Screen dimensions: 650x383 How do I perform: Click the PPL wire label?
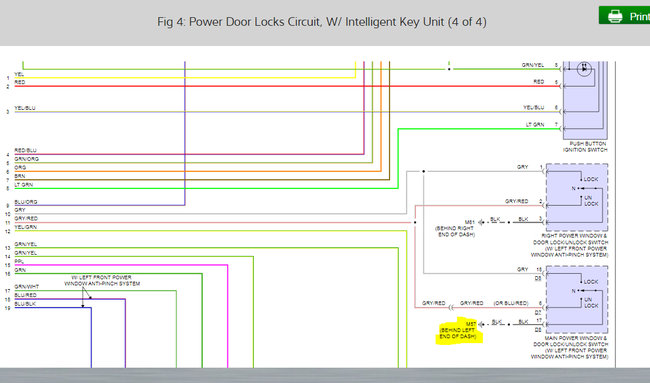[19, 262]
